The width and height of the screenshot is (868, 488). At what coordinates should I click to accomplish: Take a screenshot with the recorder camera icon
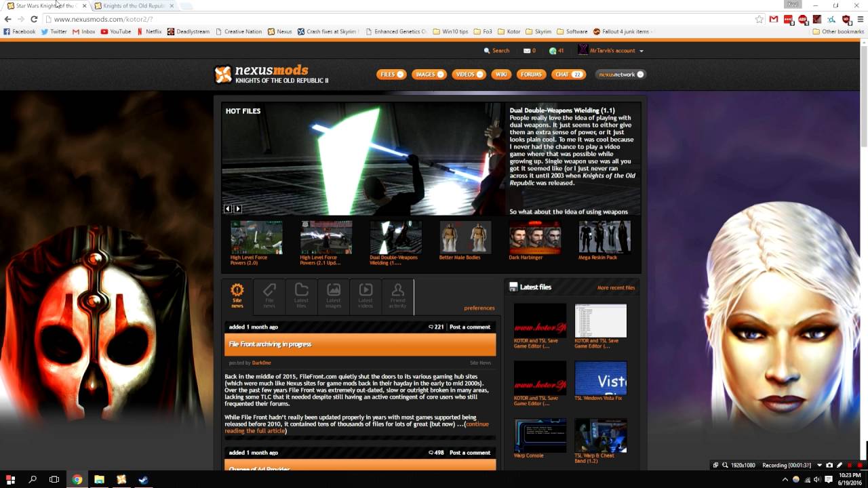[829, 466]
